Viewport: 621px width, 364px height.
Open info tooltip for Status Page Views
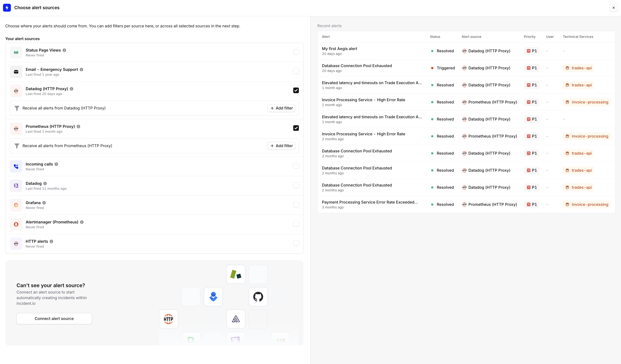[64, 50]
